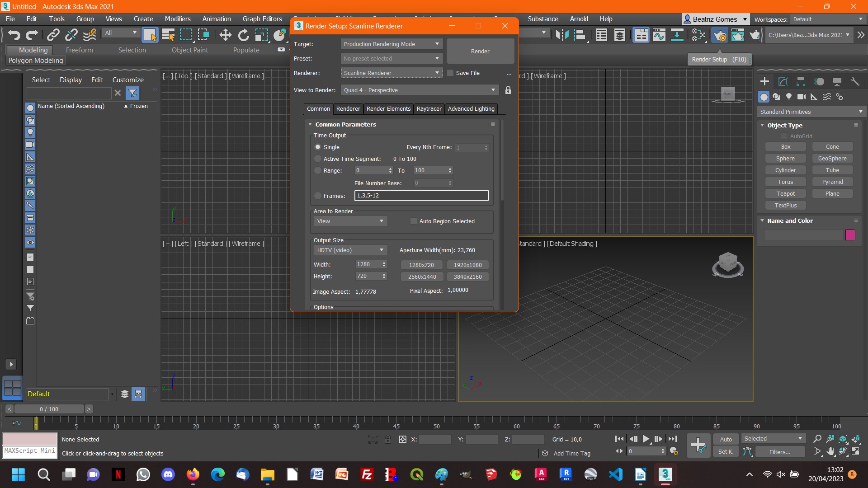Open the Material Editor icon

pyautogui.click(x=698, y=35)
